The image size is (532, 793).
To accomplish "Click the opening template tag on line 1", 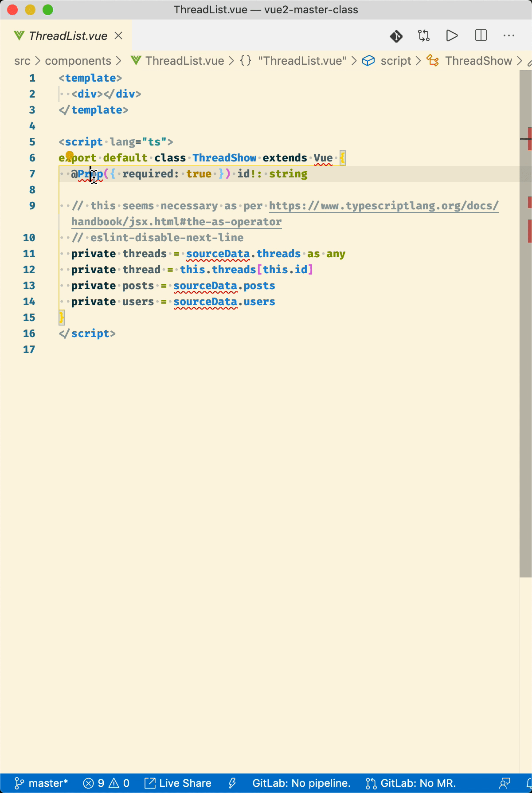I will pos(90,78).
